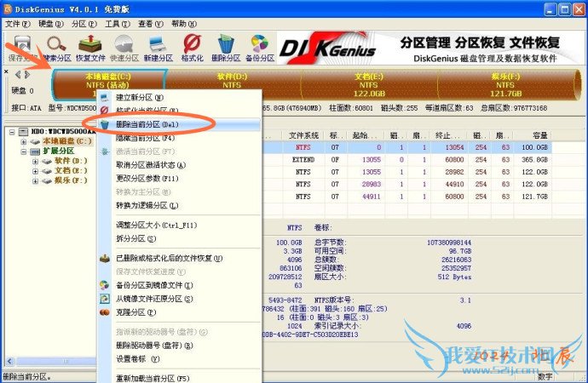Choose 更改分区参数(F11) from context menu
This screenshot has width=588, height=383.
pyautogui.click(x=179, y=179)
